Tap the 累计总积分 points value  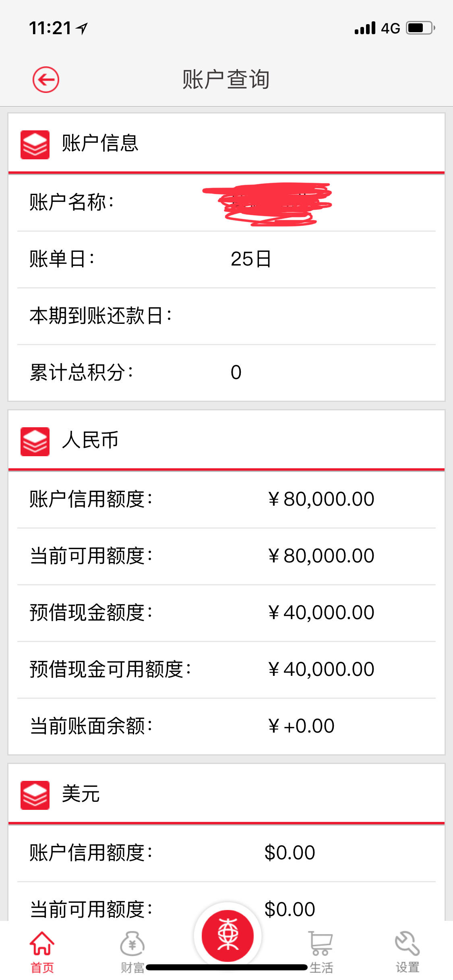[x=236, y=373]
